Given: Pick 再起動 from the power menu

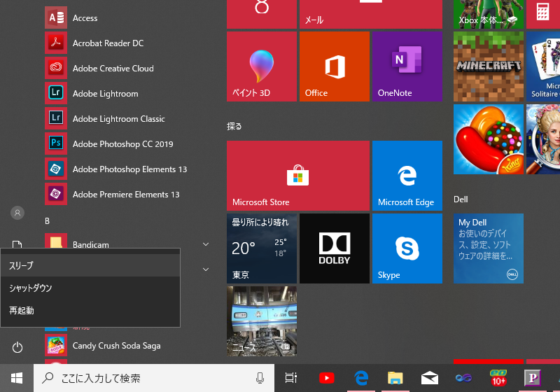Looking at the screenshot, I should point(90,311).
